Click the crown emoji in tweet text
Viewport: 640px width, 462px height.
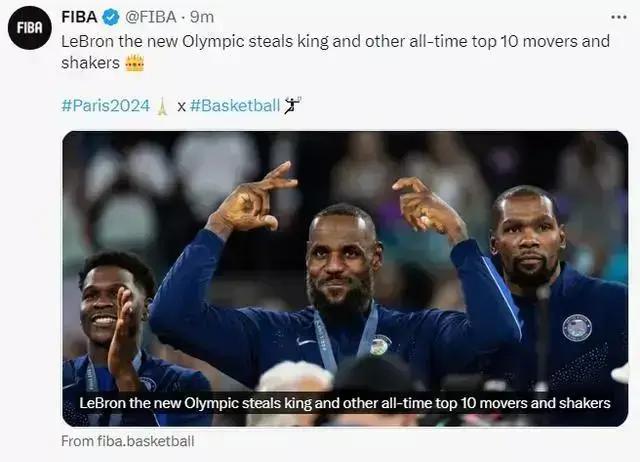tap(134, 63)
